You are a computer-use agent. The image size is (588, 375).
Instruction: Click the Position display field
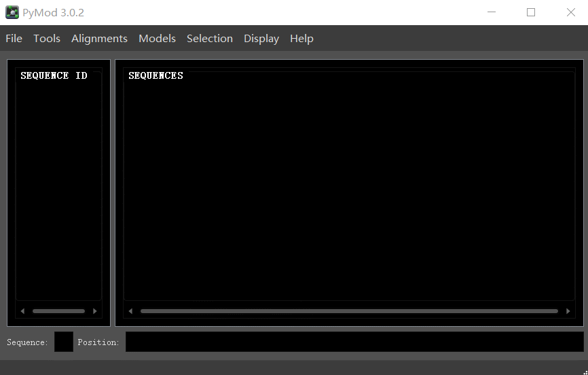(x=354, y=342)
